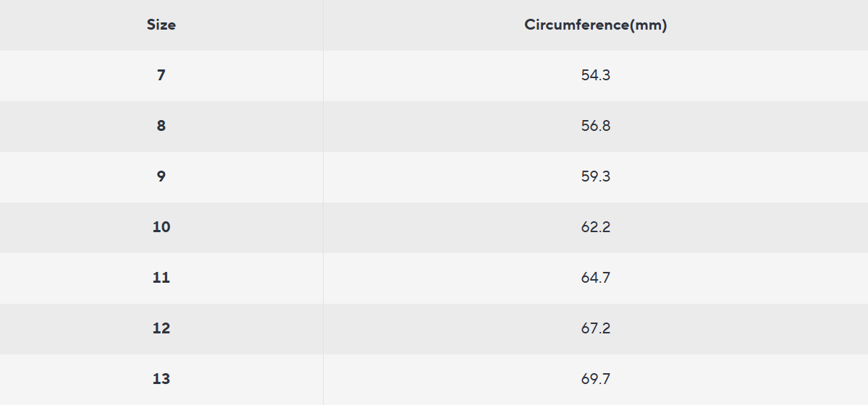The height and width of the screenshot is (405, 868).
Task: Select the size 10 cell
Action: [161, 226]
